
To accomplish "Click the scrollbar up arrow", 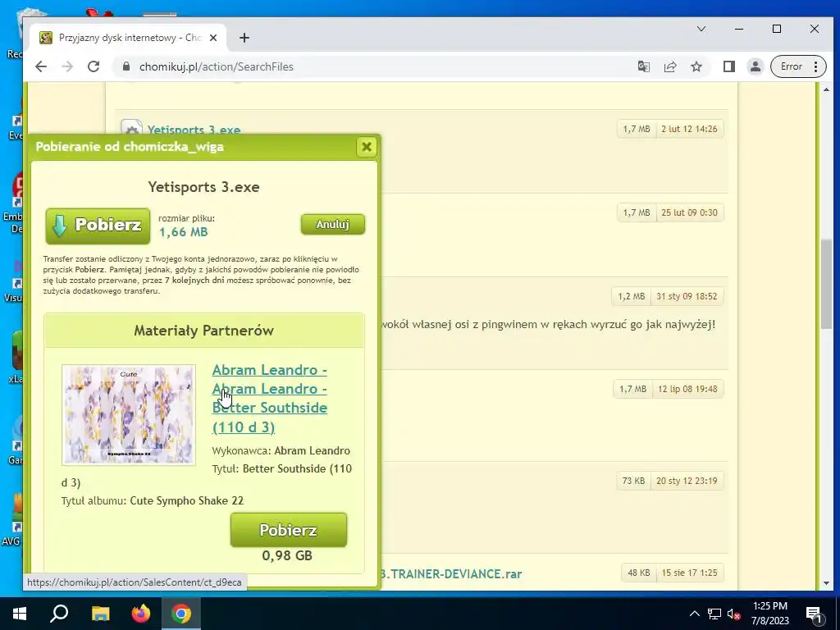I will [x=826, y=90].
